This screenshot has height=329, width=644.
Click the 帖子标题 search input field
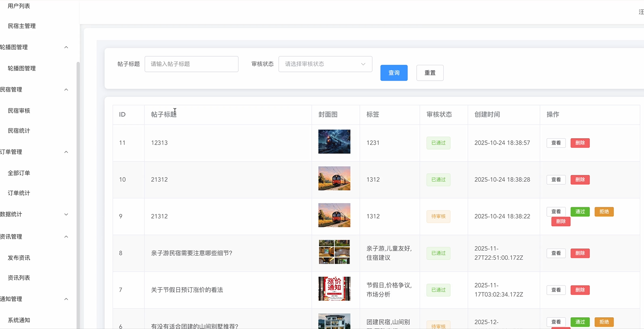(191, 64)
